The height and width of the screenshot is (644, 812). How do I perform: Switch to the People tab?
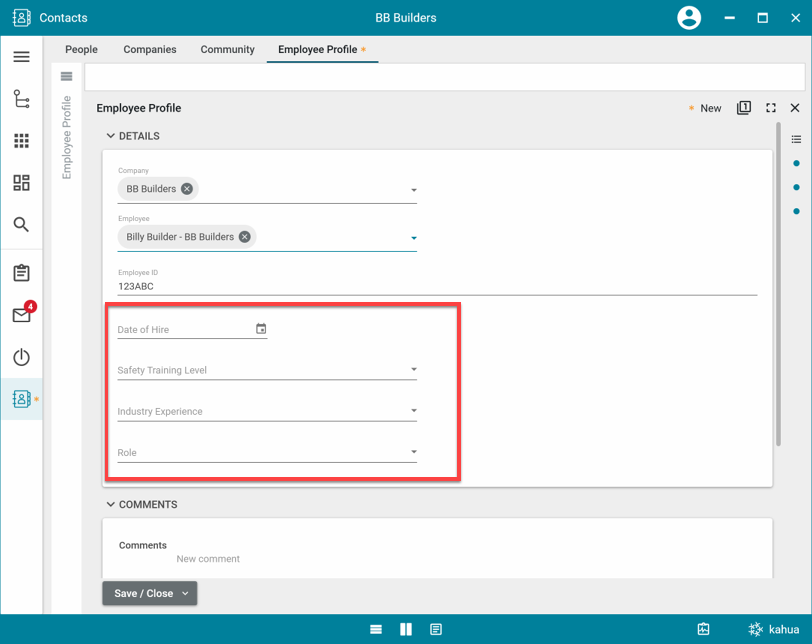81,49
